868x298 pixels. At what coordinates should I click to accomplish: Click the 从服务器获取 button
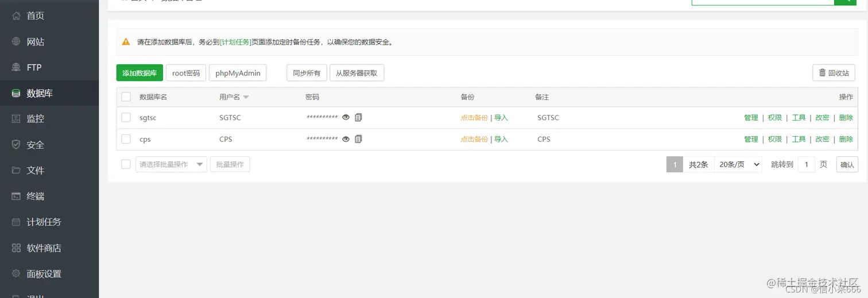[356, 73]
